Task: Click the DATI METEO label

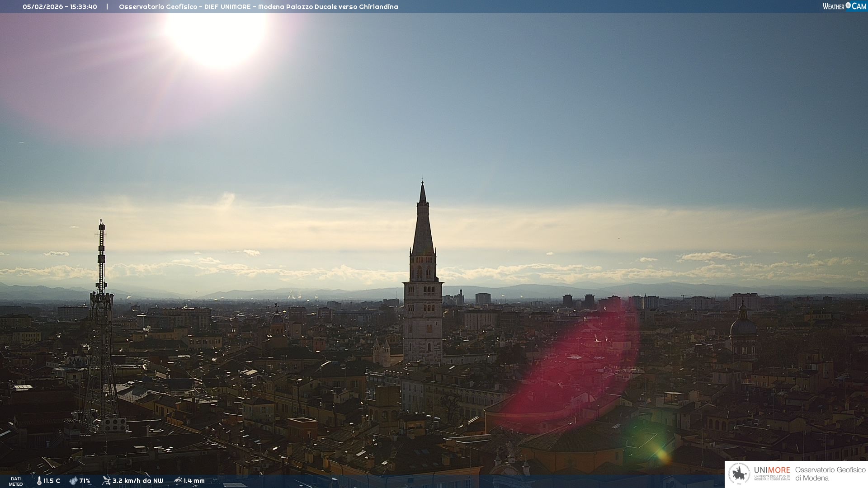Action: [x=16, y=482]
